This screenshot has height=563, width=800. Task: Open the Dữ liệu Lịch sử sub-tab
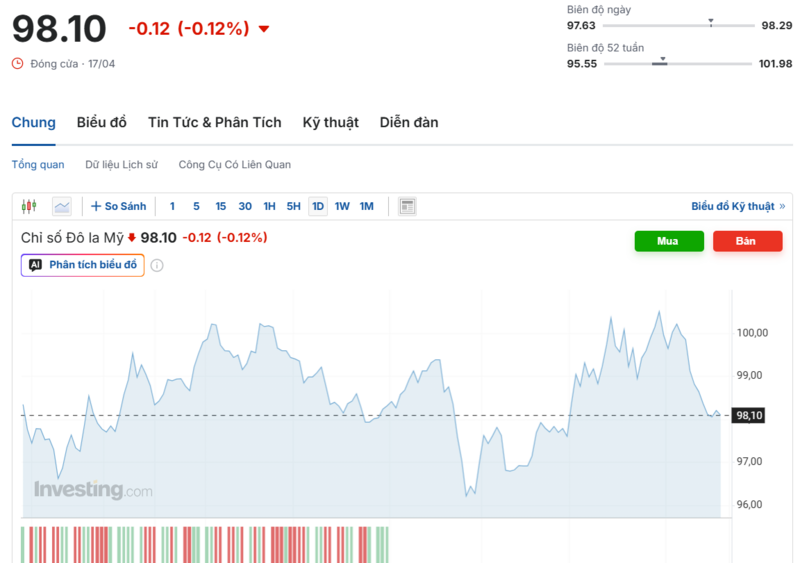click(121, 164)
